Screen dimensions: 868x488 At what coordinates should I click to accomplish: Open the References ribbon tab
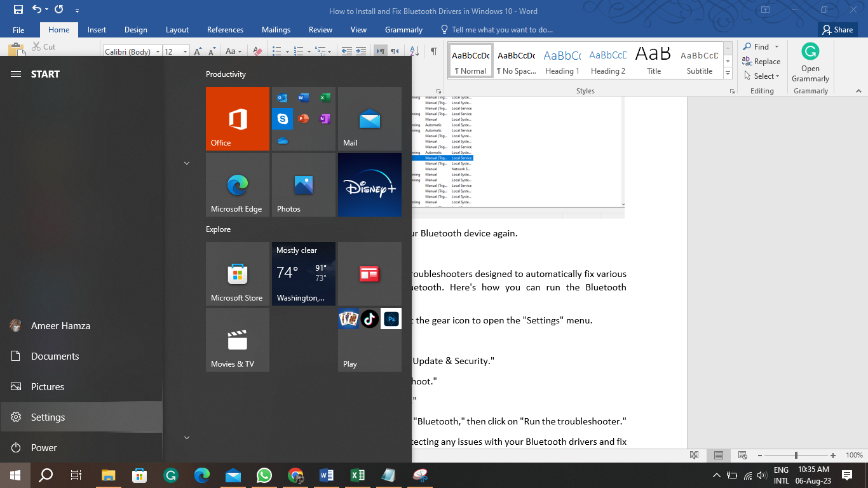[225, 30]
